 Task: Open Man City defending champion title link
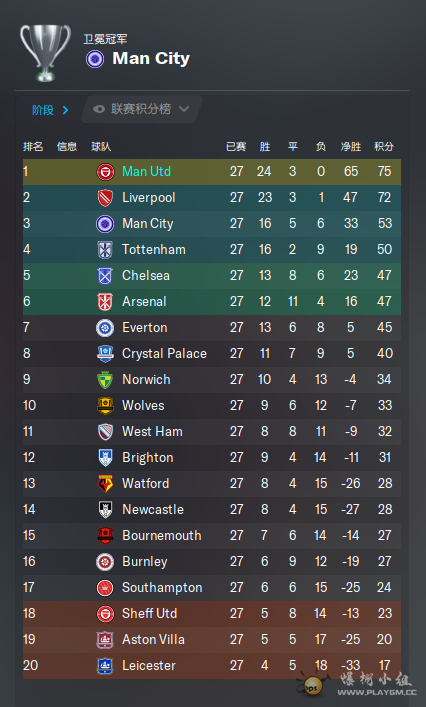pos(151,59)
